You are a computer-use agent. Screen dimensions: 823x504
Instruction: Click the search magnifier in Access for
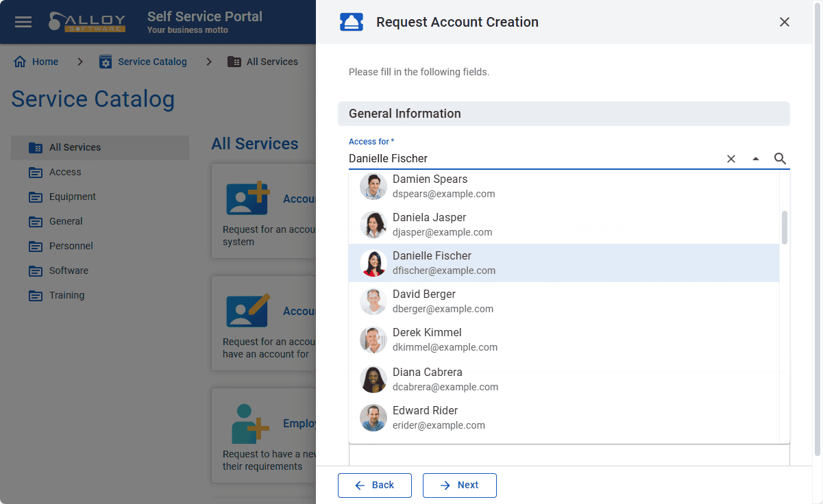[x=780, y=159]
